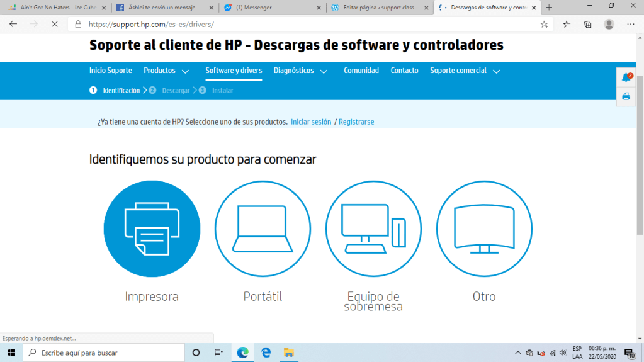644x362 pixels.
Task: Open the Software y drivers menu item
Action: click(x=234, y=71)
